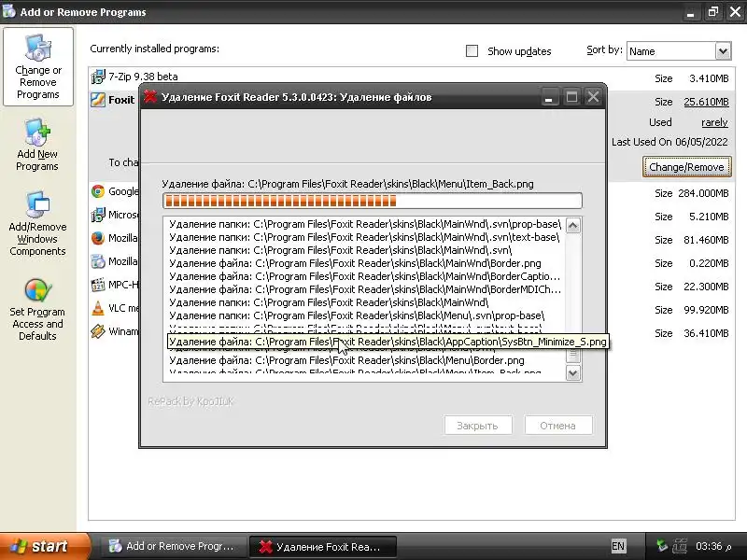Click the Закрыть button in uninstaller
Screen dimensions: 747x560
[x=478, y=426]
